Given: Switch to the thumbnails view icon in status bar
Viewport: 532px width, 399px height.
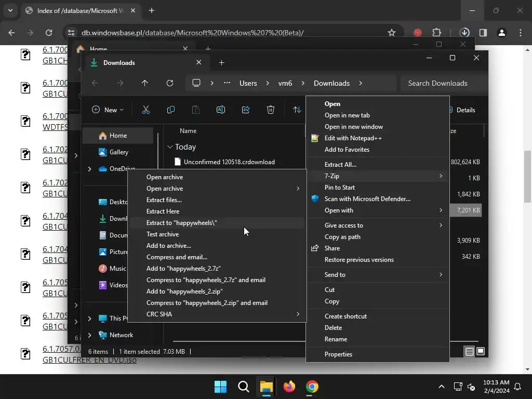Looking at the screenshot, I should pyautogui.click(x=481, y=351).
